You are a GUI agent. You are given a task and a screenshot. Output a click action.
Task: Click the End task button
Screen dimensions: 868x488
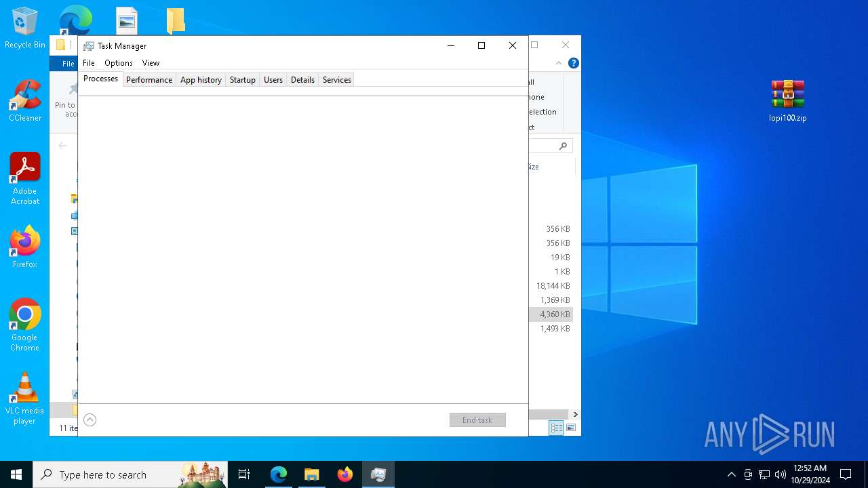click(x=477, y=420)
